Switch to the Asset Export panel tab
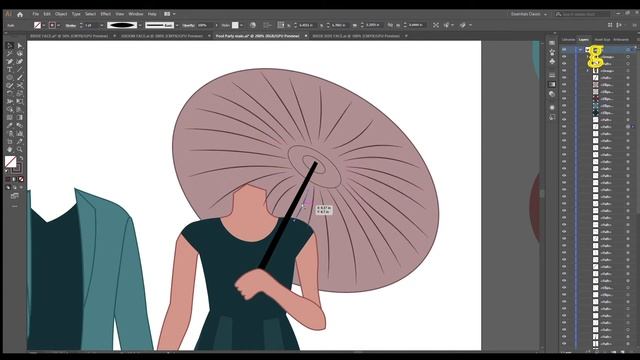This screenshot has height=360, width=640. (602, 40)
